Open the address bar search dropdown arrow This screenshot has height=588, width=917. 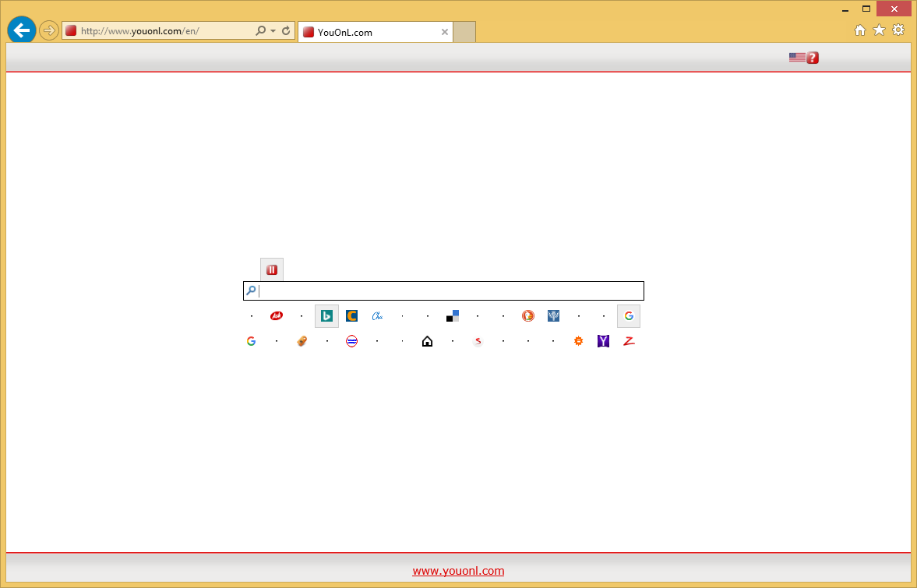coord(273,31)
